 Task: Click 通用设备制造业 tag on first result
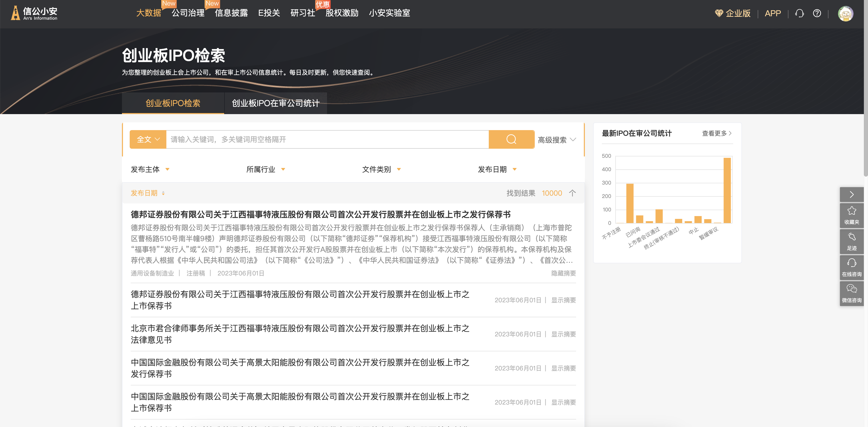pyautogui.click(x=152, y=273)
